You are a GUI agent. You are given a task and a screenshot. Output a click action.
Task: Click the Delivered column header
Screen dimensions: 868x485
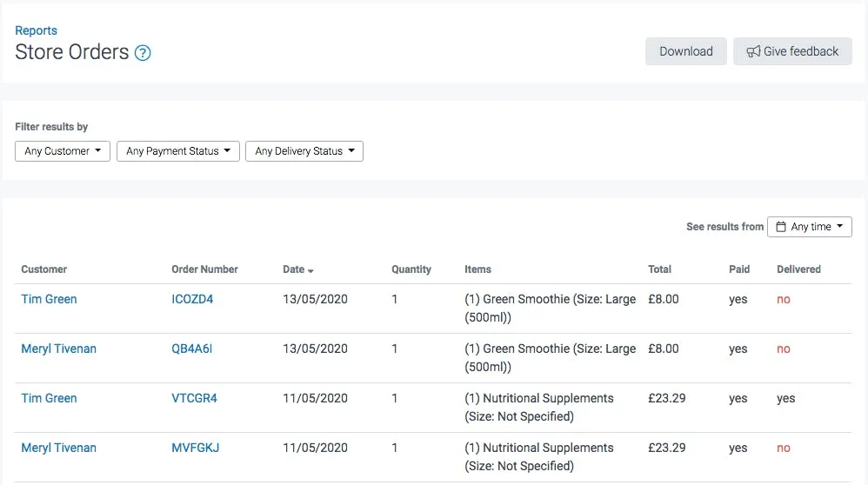coord(798,269)
